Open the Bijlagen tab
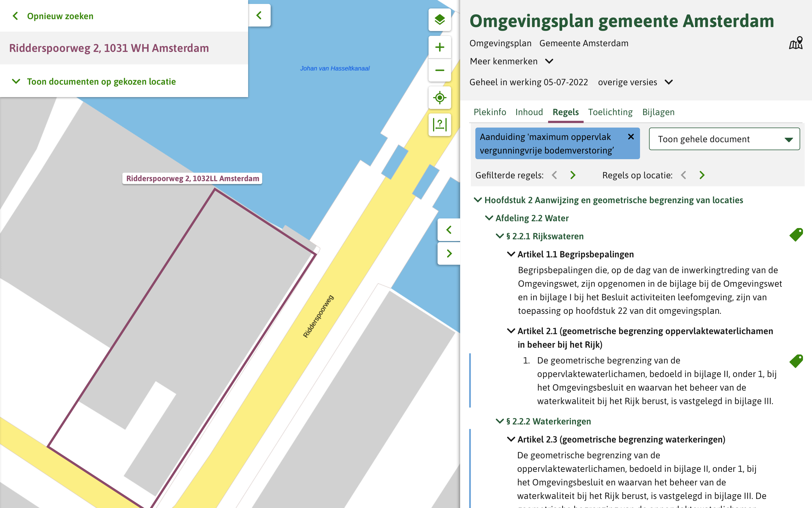 pos(658,112)
